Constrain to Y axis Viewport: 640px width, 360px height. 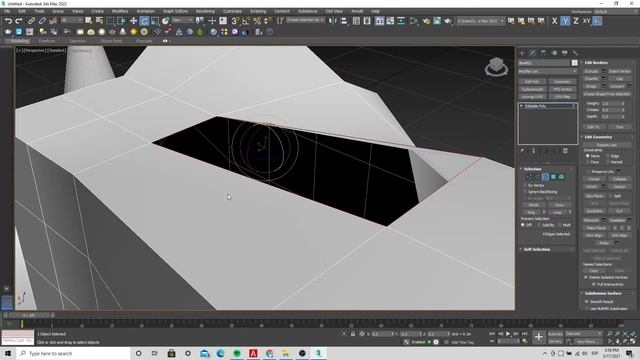565,21
